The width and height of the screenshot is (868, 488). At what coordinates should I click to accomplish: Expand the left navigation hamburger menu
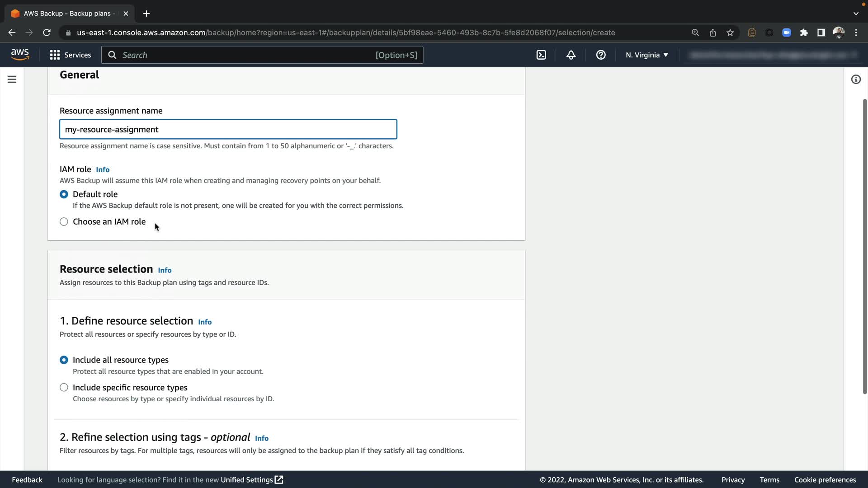(x=12, y=80)
